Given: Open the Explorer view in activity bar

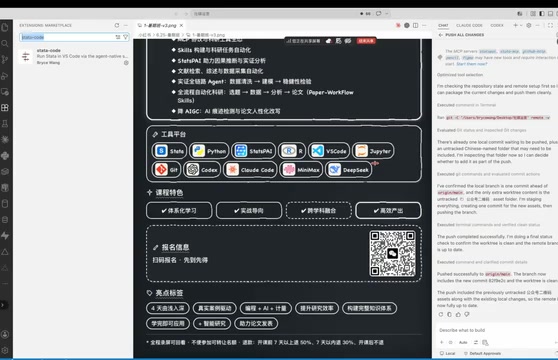Looking at the screenshot, I should click(5, 27).
